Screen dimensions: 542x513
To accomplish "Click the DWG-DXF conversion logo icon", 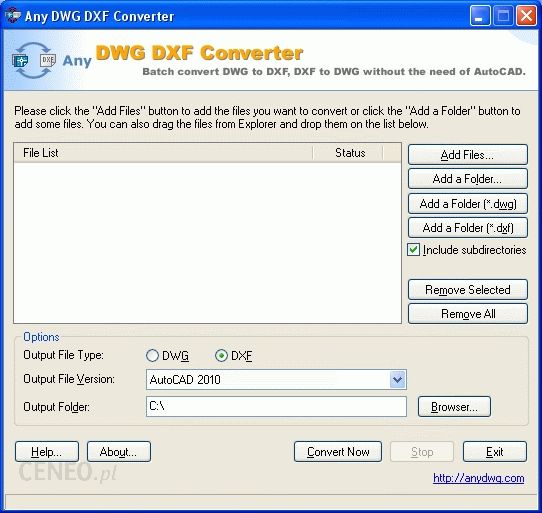I will [x=34, y=60].
